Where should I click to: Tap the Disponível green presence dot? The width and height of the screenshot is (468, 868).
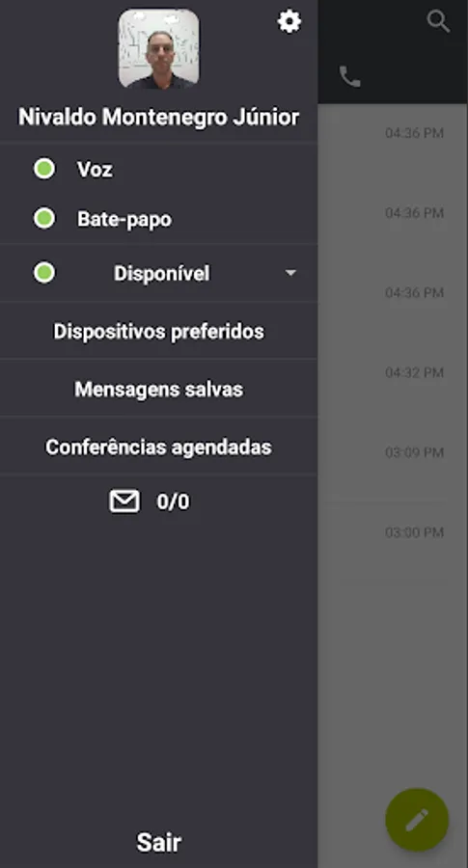click(x=44, y=272)
